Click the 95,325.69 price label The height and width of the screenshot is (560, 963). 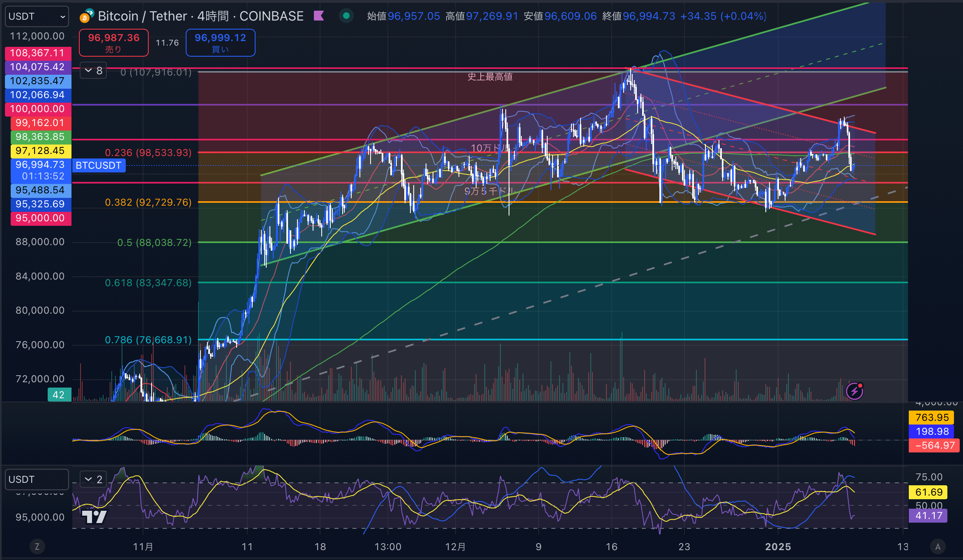point(40,204)
